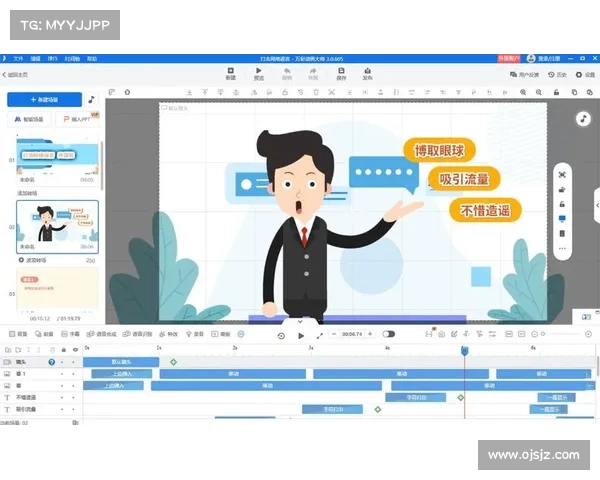This screenshot has width=600, height=480.
Task: Open the music note icon beside 新建场景
Action: click(x=91, y=100)
